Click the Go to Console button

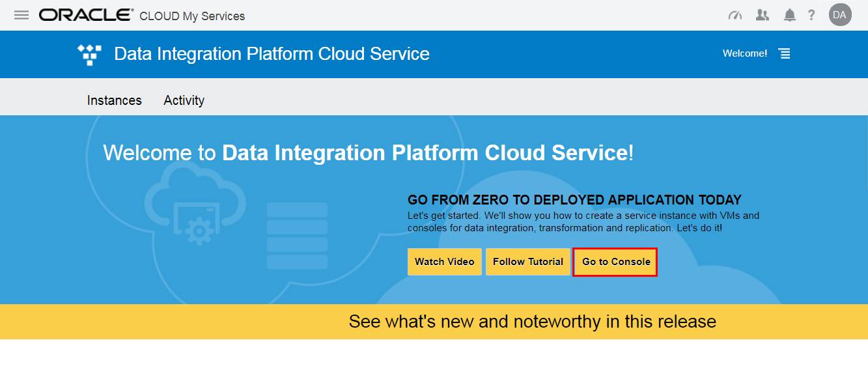pyautogui.click(x=615, y=262)
